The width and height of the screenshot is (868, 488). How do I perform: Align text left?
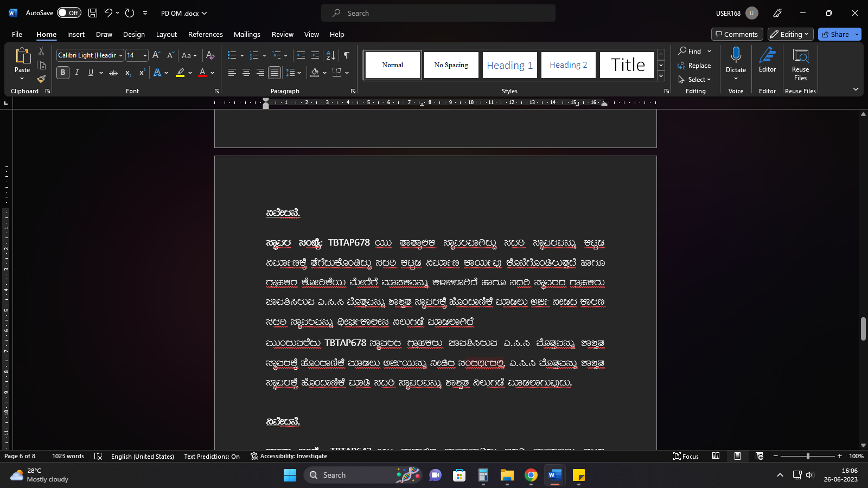[x=232, y=73]
